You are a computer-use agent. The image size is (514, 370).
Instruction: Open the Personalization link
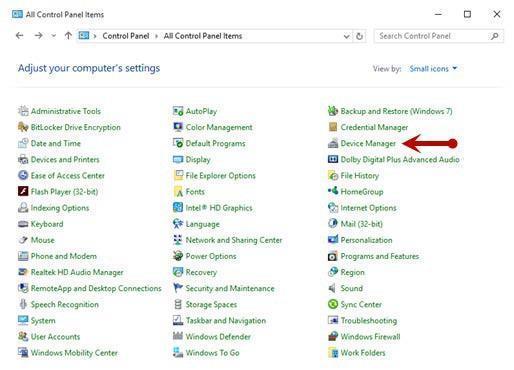366,240
